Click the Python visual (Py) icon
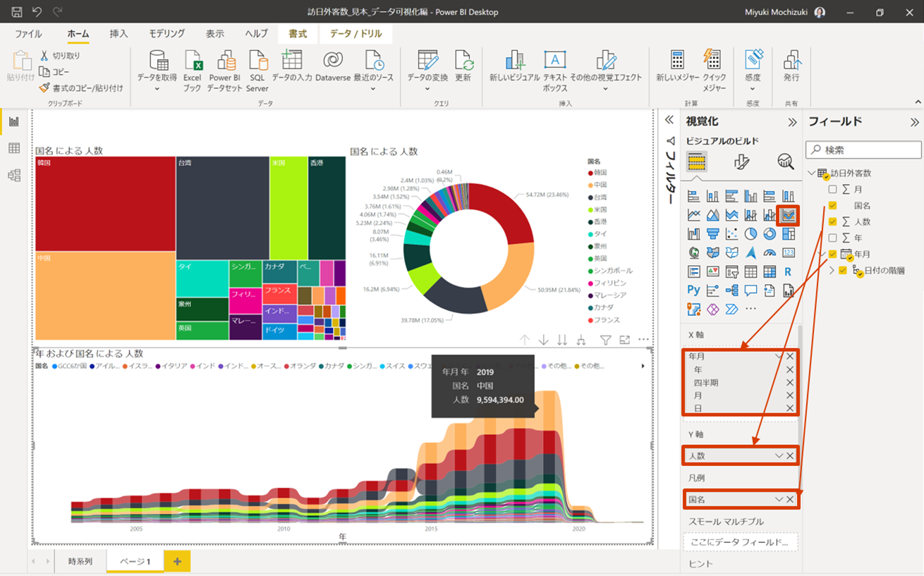 coord(694,290)
